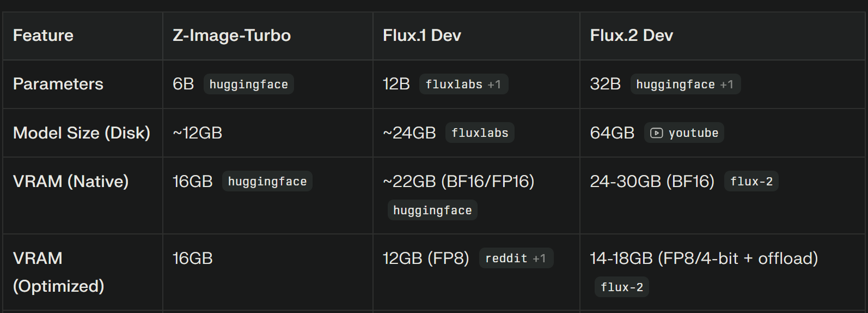Select the Flux.1 Dev column header
Image resolution: width=868 pixels, height=313 pixels.
click(x=422, y=35)
